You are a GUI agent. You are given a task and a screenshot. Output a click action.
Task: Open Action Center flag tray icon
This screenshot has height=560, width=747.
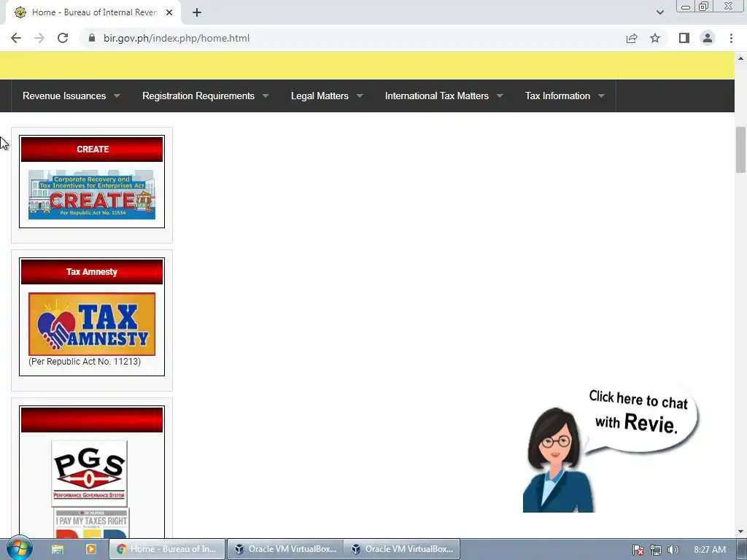point(638,550)
